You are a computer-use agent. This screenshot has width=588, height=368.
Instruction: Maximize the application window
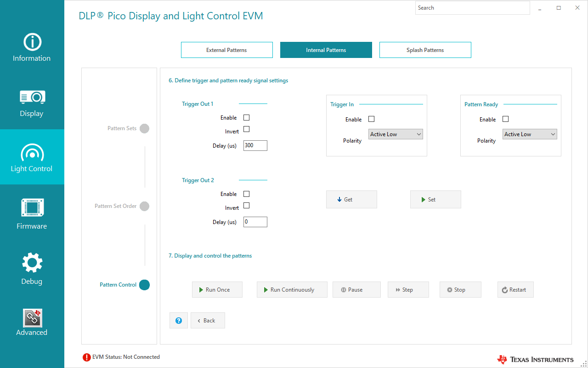559,8
